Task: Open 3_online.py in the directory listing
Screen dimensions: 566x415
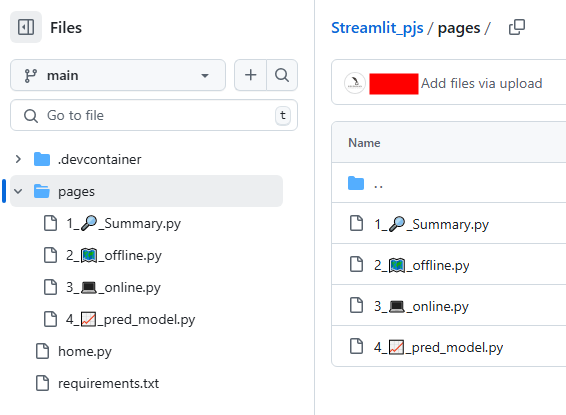Action: [421, 306]
